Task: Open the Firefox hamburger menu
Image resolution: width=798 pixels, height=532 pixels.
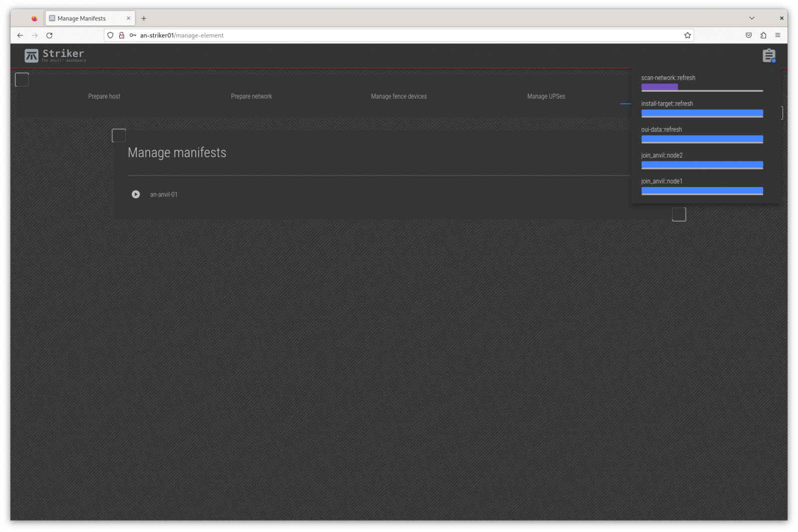Action: 778,35
